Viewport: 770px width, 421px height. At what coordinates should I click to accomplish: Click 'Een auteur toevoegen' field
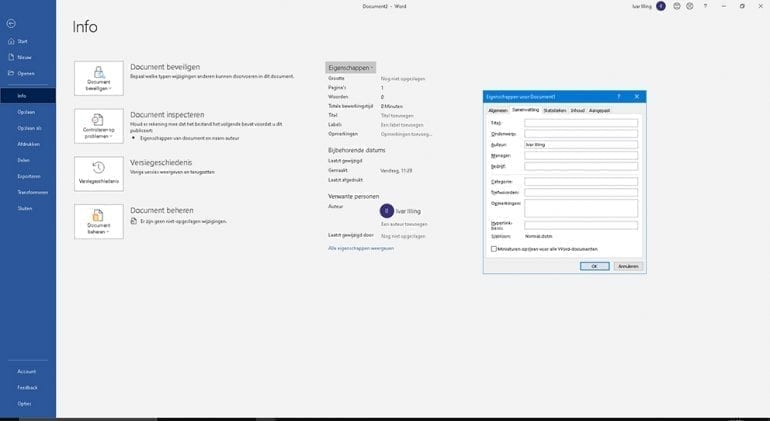point(404,224)
